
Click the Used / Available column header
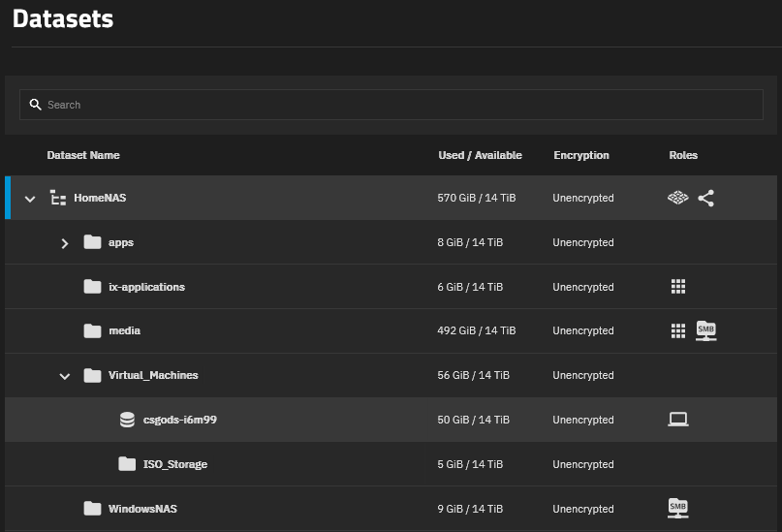coord(480,155)
